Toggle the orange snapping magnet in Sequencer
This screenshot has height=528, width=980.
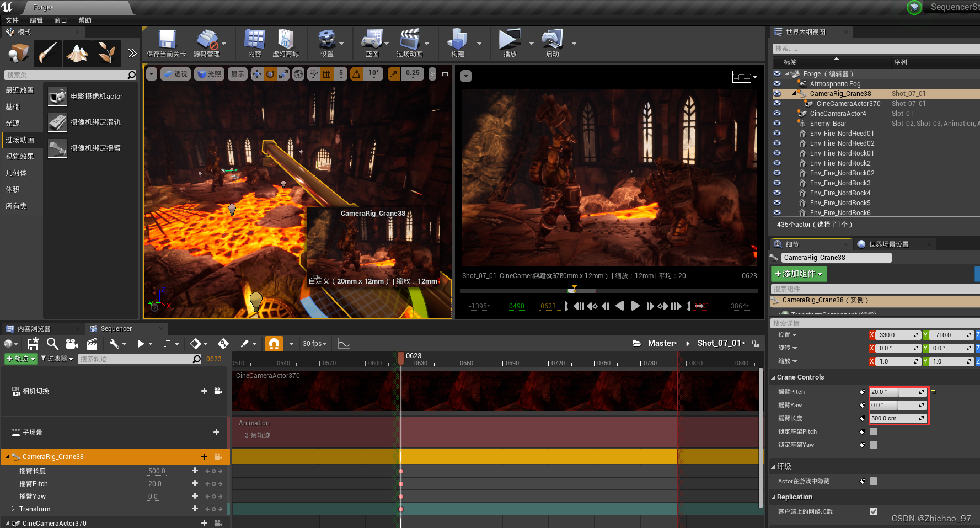[x=274, y=344]
